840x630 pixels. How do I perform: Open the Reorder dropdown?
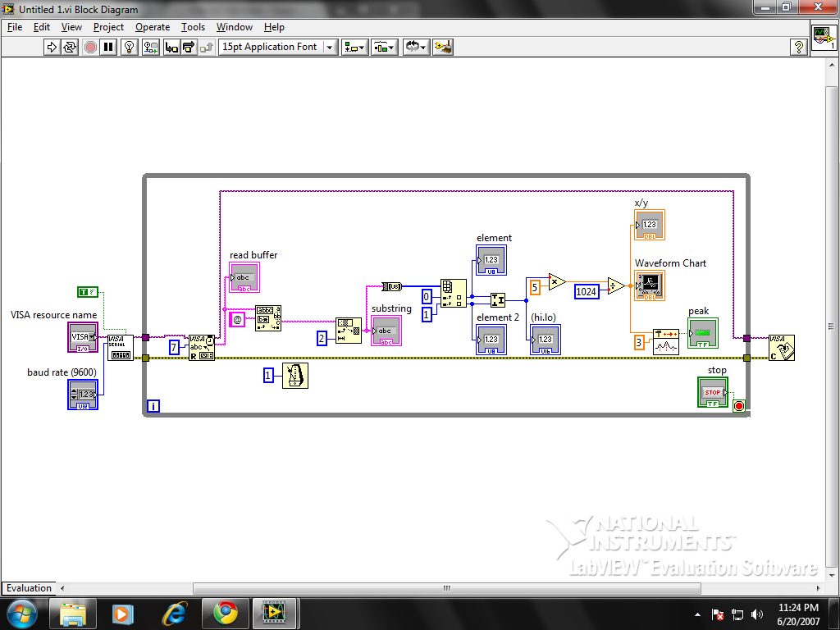tap(416, 47)
